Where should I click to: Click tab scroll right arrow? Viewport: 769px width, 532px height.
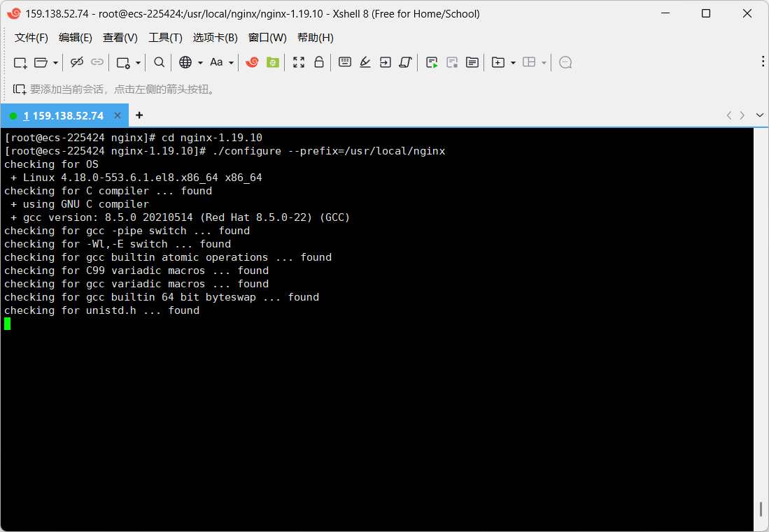point(742,115)
